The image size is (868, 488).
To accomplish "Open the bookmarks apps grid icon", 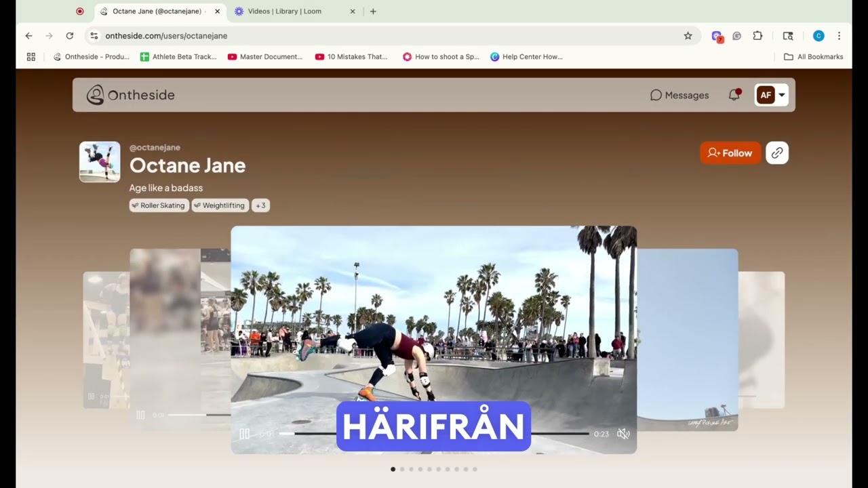I will tap(31, 57).
